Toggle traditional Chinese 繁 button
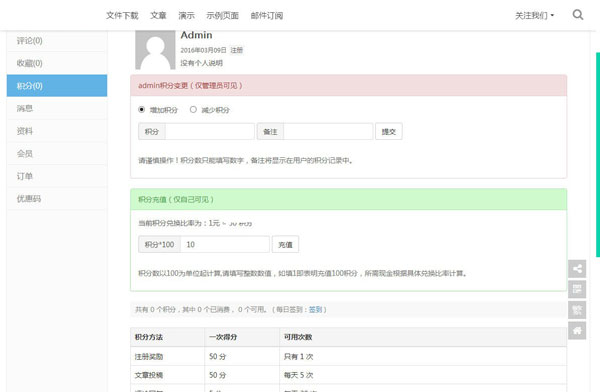 577,310
